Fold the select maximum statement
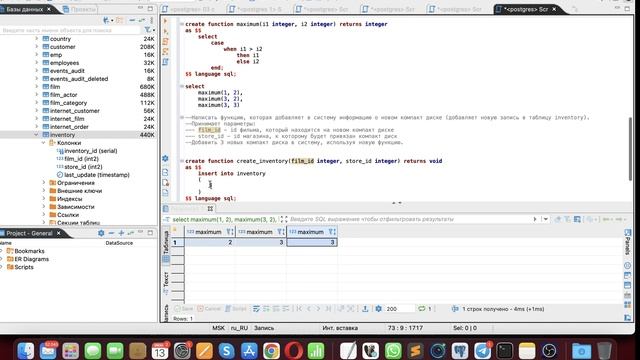This screenshot has width=640, height=360. tap(182, 86)
